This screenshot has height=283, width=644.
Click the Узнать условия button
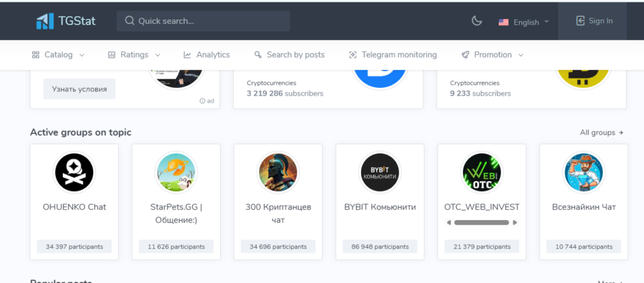79,89
